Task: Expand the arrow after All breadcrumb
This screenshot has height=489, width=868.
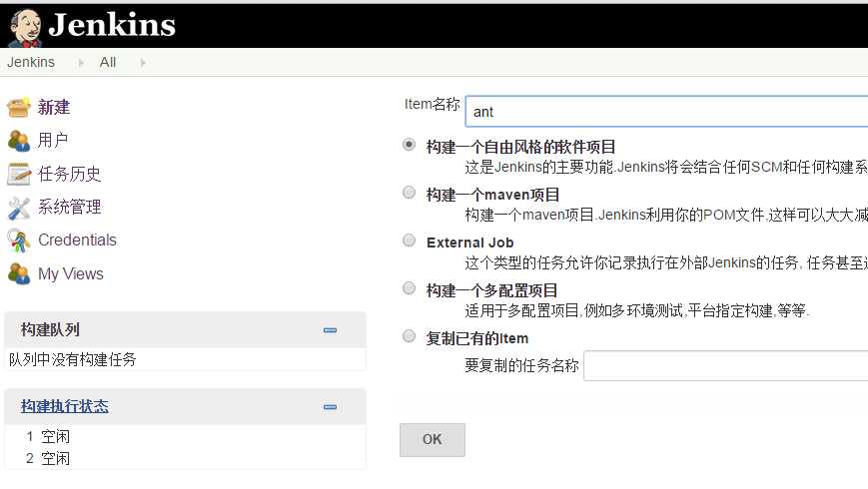Action: (143, 63)
